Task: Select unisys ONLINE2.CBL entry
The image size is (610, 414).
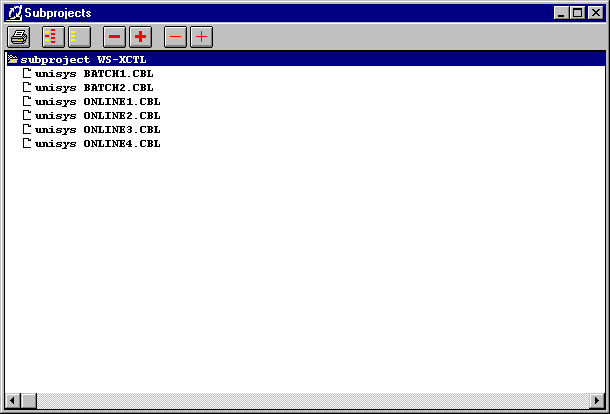Action: [x=97, y=115]
